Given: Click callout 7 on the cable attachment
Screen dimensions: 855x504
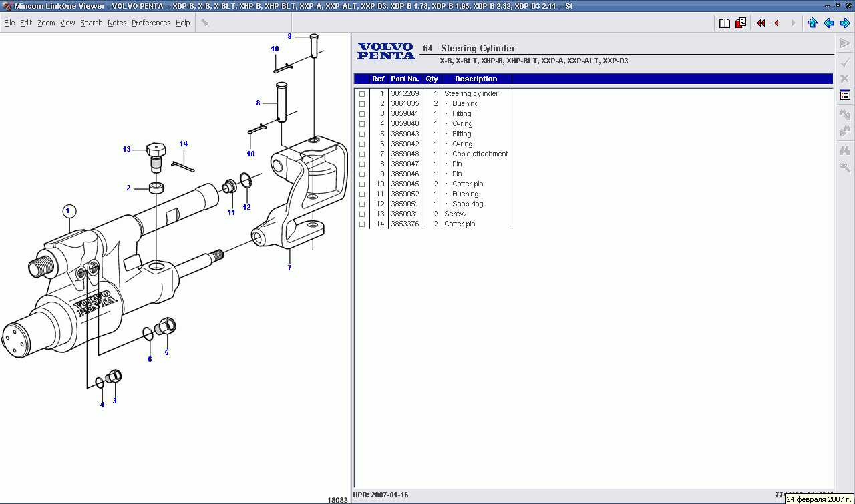Looking at the screenshot, I should 289,268.
